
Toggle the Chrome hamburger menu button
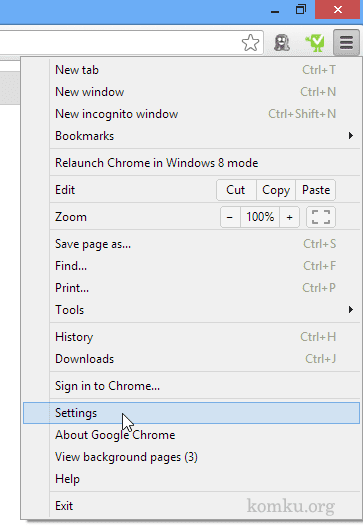[x=346, y=43]
